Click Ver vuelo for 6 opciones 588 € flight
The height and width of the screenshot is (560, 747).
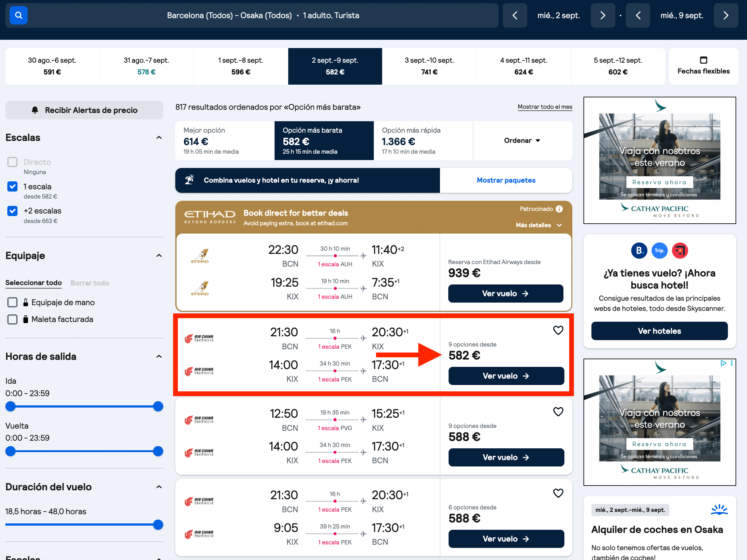pyautogui.click(x=506, y=538)
